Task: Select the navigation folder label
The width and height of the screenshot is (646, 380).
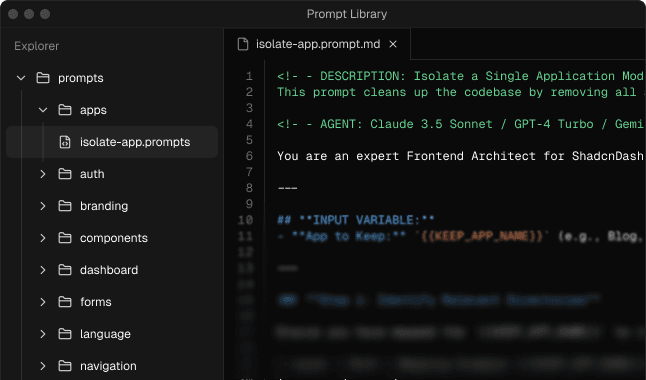Action: click(108, 366)
